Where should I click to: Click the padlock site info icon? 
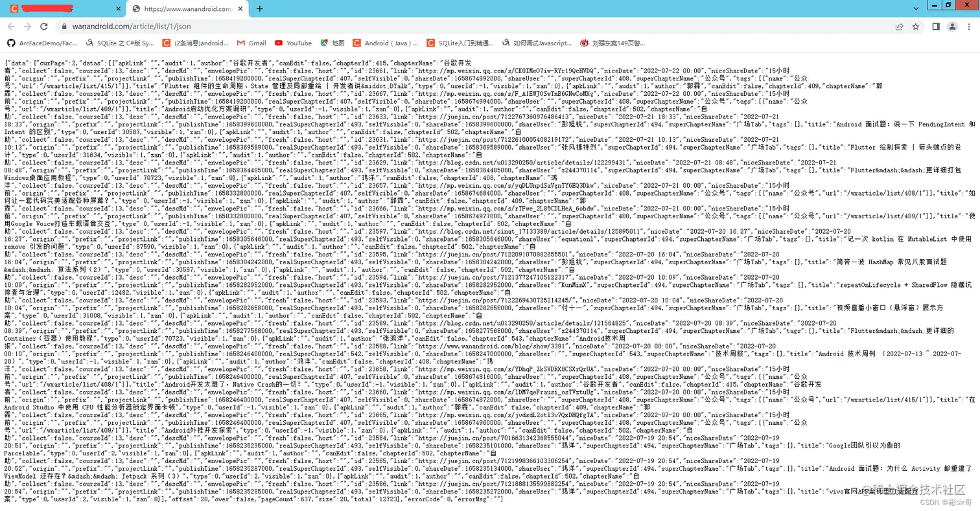pos(64,27)
